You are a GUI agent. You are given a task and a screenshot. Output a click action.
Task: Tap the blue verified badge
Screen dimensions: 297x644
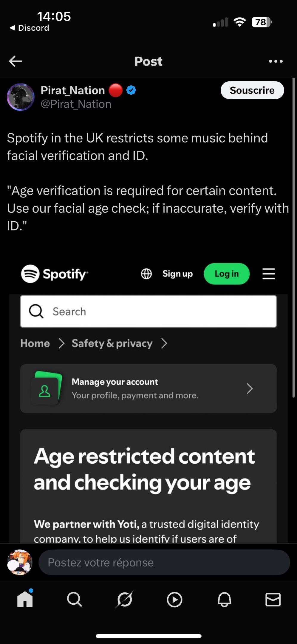[x=131, y=90]
